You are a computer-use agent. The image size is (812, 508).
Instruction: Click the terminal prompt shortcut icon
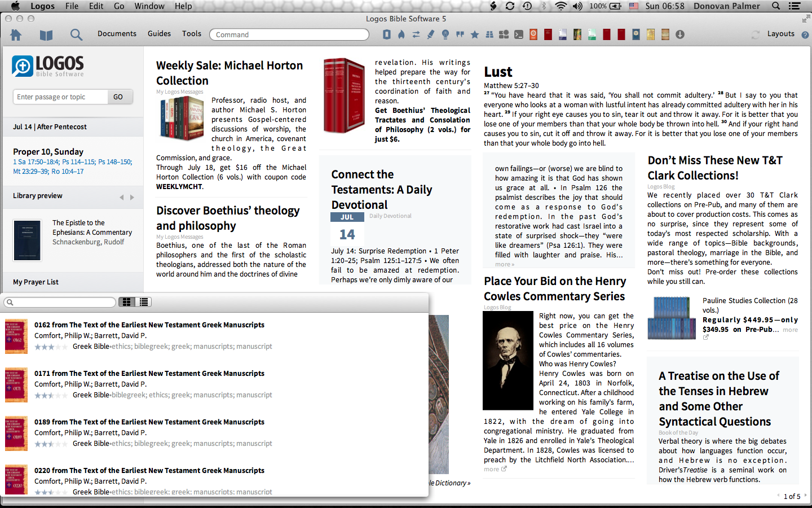pyautogui.click(x=518, y=34)
